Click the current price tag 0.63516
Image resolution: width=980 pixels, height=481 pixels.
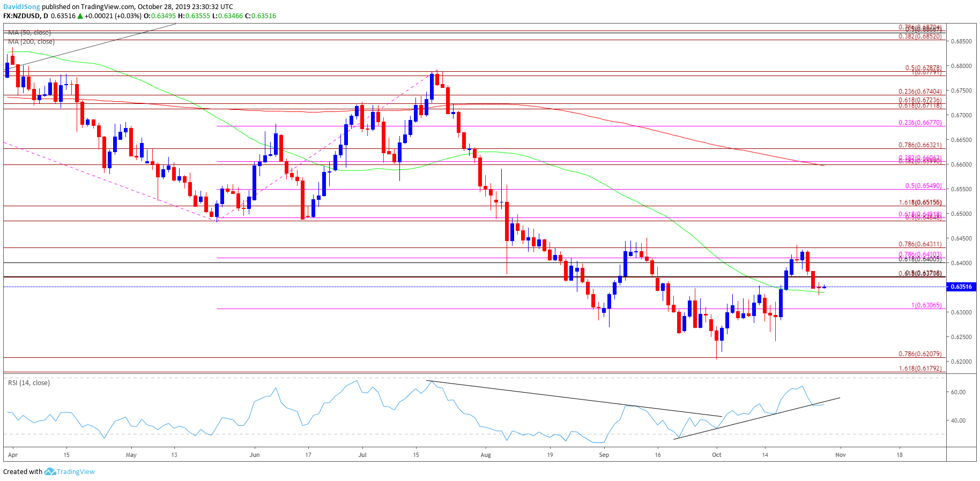pos(962,287)
